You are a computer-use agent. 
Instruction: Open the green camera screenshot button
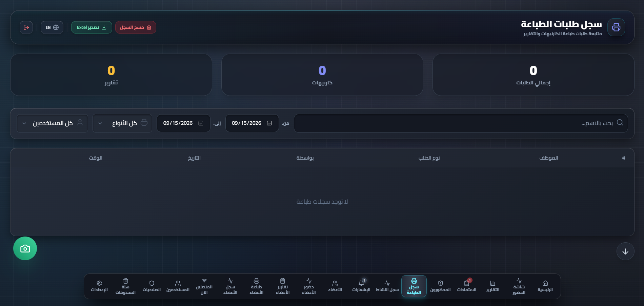pos(25,248)
